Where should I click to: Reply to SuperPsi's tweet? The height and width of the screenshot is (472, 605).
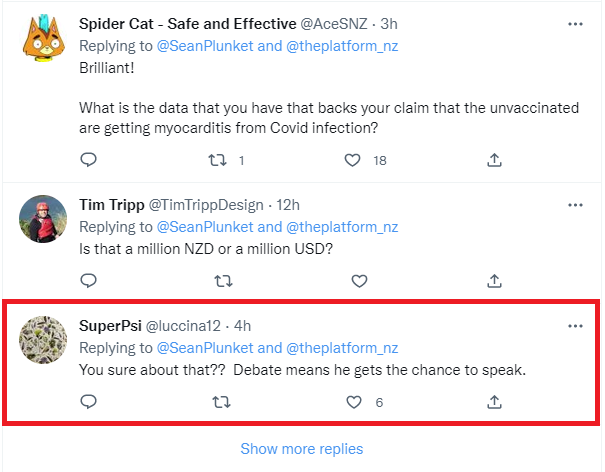88,402
